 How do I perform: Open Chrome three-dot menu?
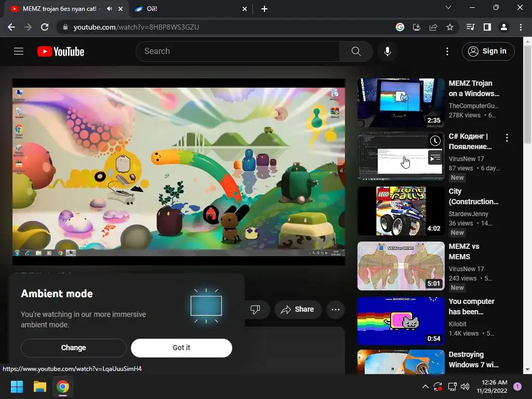(x=521, y=27)
